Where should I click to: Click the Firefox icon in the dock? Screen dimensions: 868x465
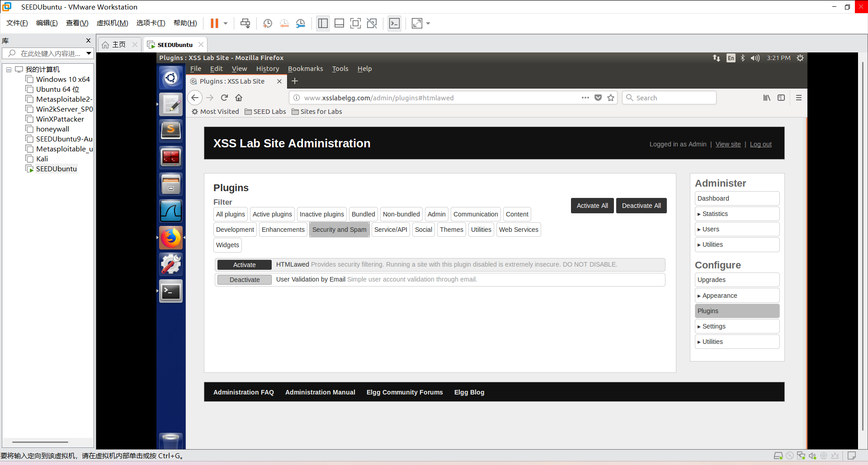171,237
